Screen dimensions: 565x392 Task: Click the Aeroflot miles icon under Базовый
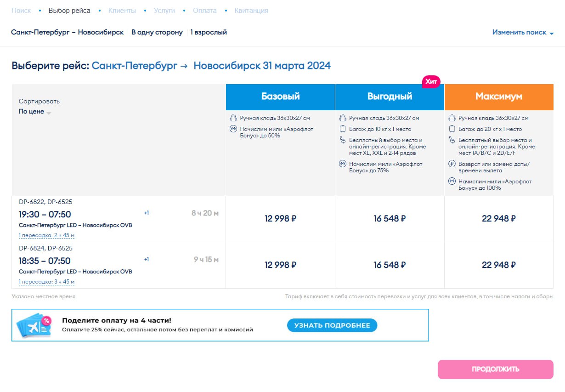point(233,129)
